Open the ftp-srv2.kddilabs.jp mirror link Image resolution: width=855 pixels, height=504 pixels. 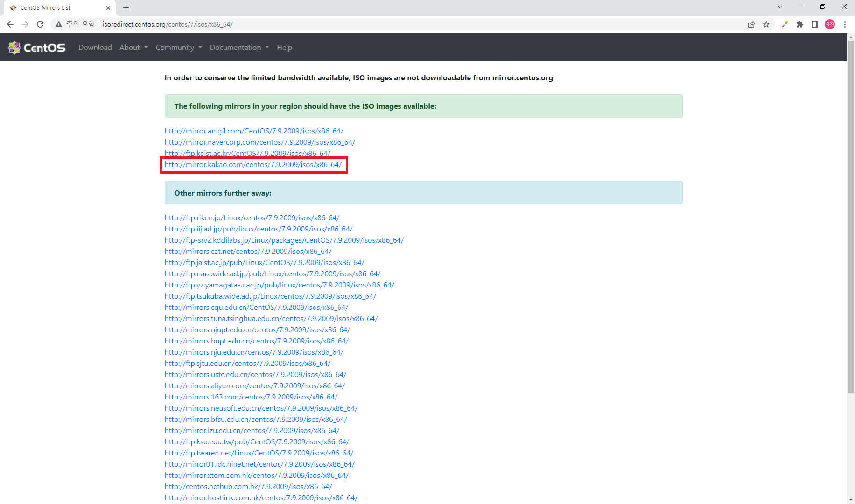[284, 240]
